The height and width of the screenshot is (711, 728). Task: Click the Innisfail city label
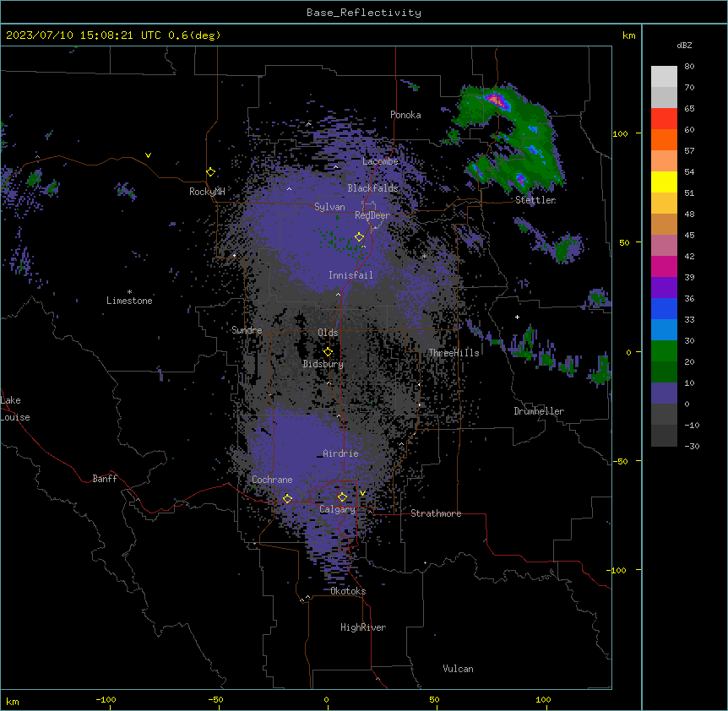(x=350, y=275)
